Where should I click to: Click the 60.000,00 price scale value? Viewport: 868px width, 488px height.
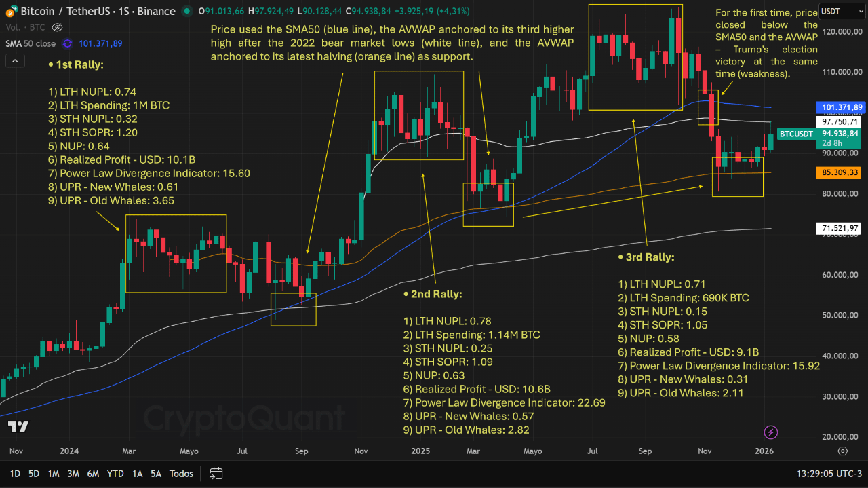point(842,274)
